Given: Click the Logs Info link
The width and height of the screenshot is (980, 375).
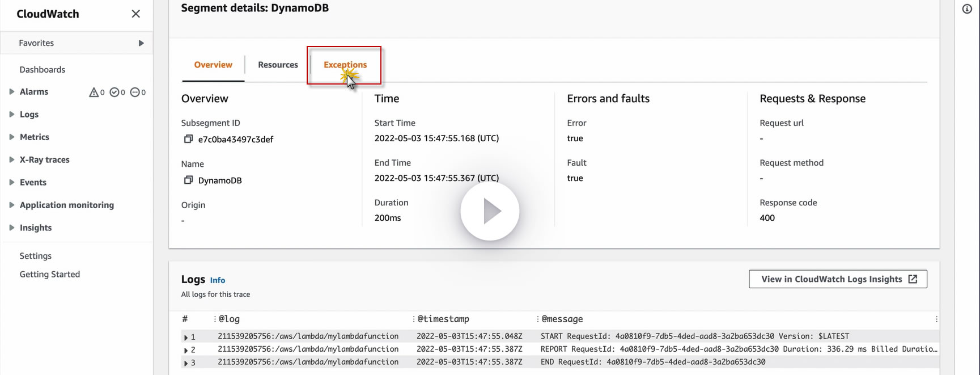Looking at the screenshot, I should (218, 280).
